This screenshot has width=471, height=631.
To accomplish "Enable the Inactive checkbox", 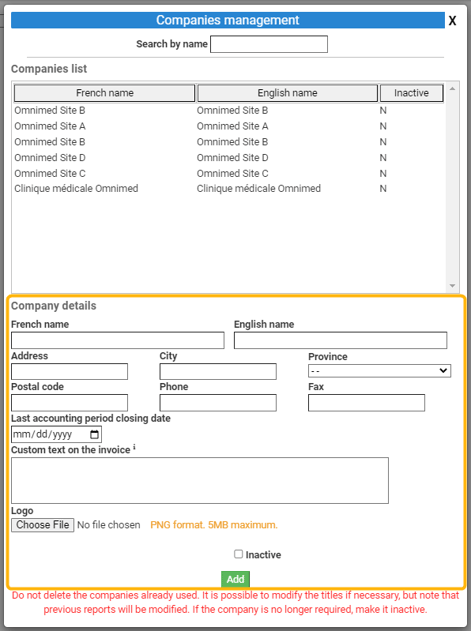I will point(238,554).
